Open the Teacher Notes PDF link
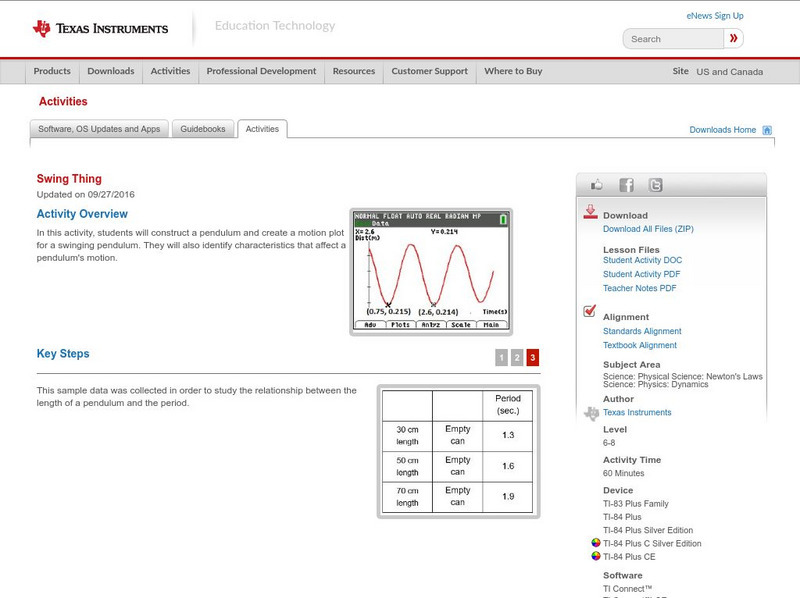The image size is (800, 598). [x=639, y=288]
